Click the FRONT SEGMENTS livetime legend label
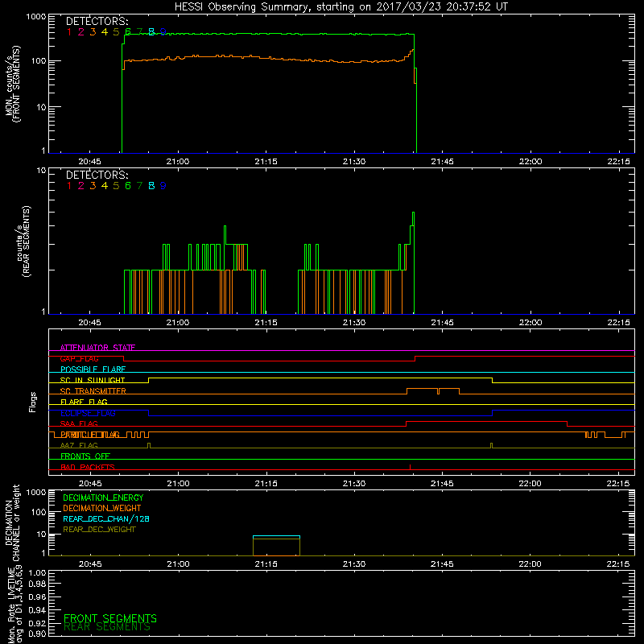 click(x=110, y=618)
